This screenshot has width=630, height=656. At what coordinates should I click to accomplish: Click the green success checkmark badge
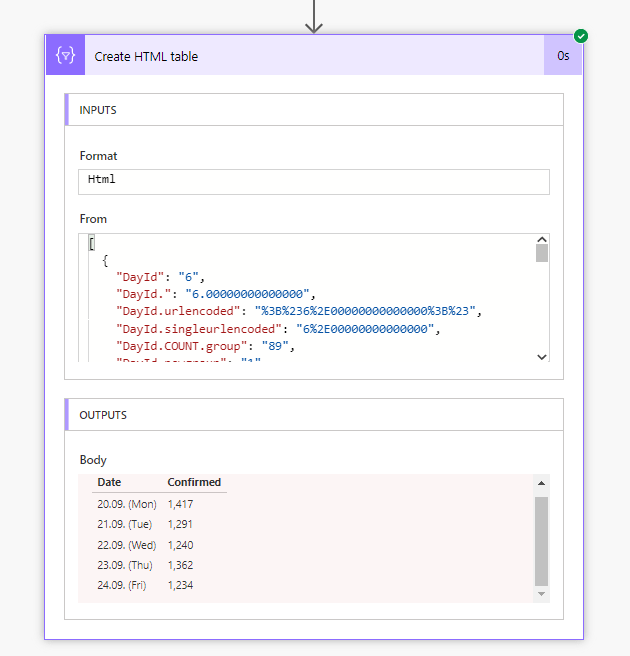(x=581, y=36)
